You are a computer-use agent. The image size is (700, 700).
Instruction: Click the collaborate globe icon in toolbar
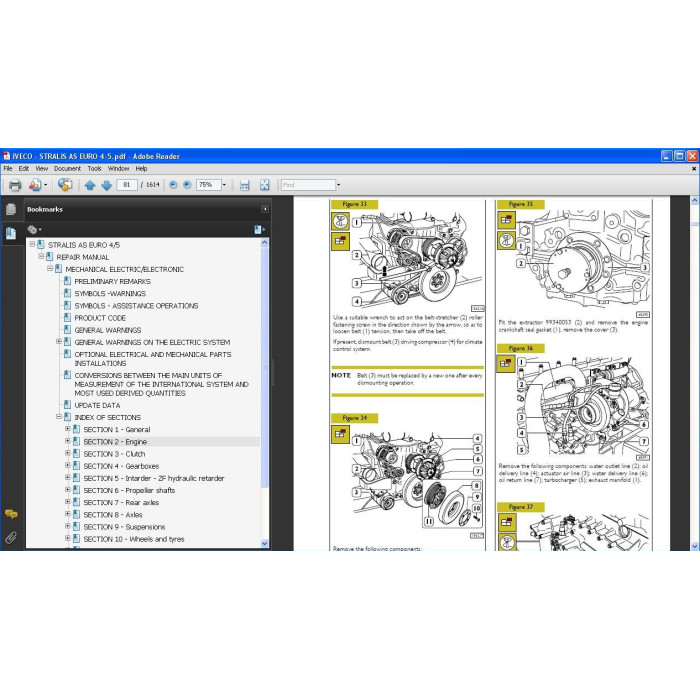(x=65, y=185)
